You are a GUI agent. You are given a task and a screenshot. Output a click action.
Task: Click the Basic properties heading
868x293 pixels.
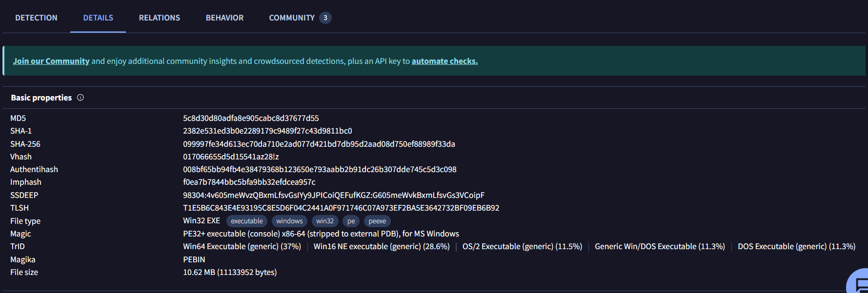click(x=41, y=98)
